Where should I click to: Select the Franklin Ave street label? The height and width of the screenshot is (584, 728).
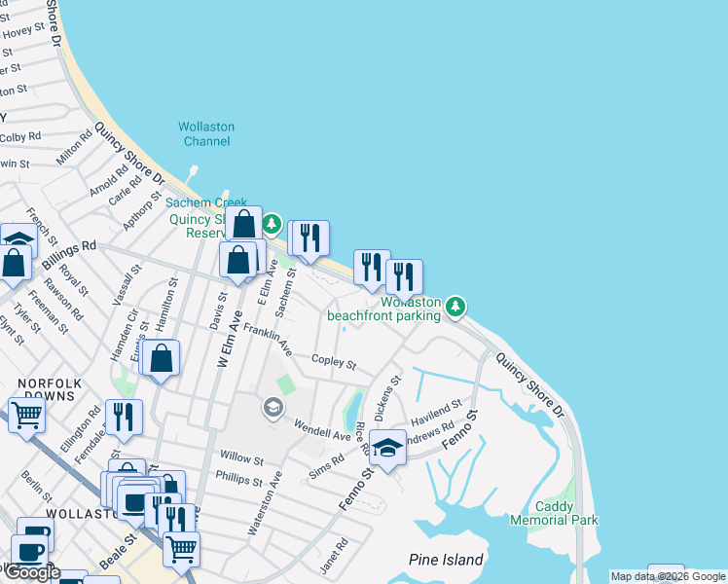268,340
